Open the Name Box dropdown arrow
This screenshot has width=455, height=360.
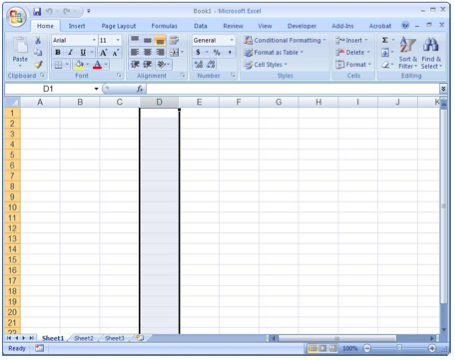point(96,89)
